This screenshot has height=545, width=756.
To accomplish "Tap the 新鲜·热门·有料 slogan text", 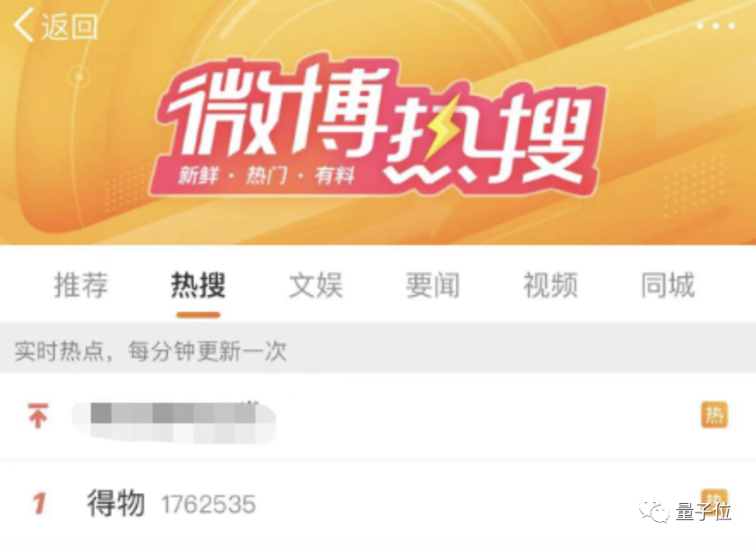I will pyautogui.click(x=267, y=176).
